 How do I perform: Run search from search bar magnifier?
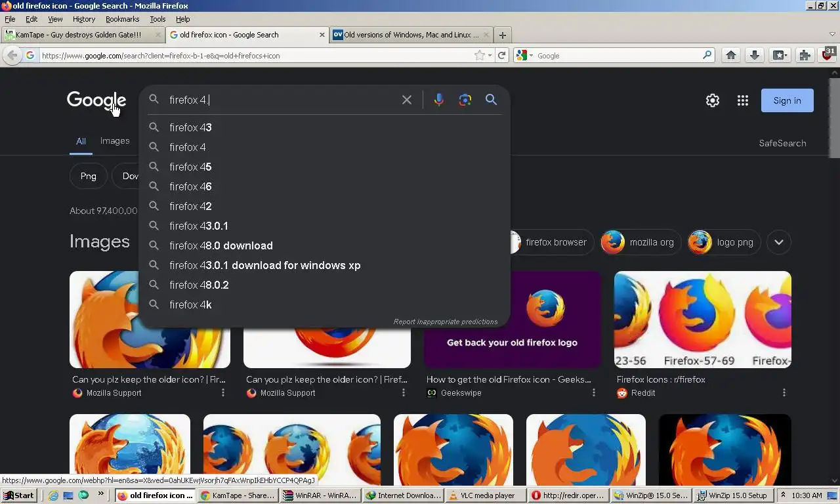tap(707, 56)
